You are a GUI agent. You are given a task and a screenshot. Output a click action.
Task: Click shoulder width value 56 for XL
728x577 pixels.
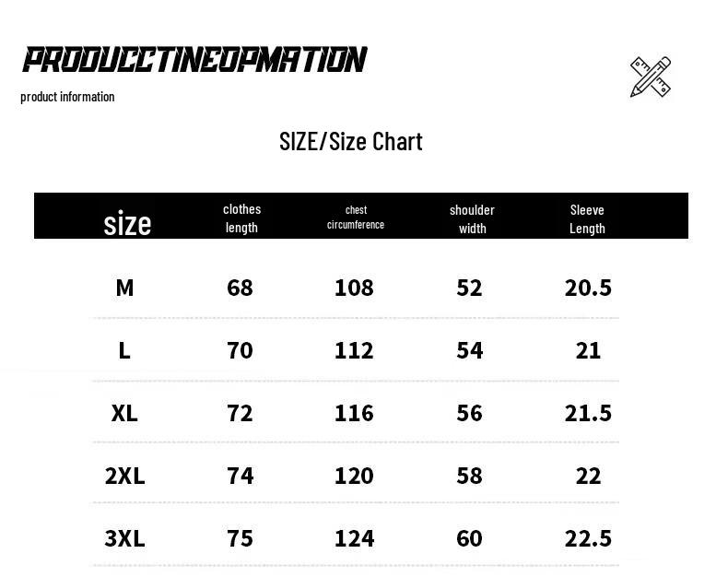(x=469, y=413)
